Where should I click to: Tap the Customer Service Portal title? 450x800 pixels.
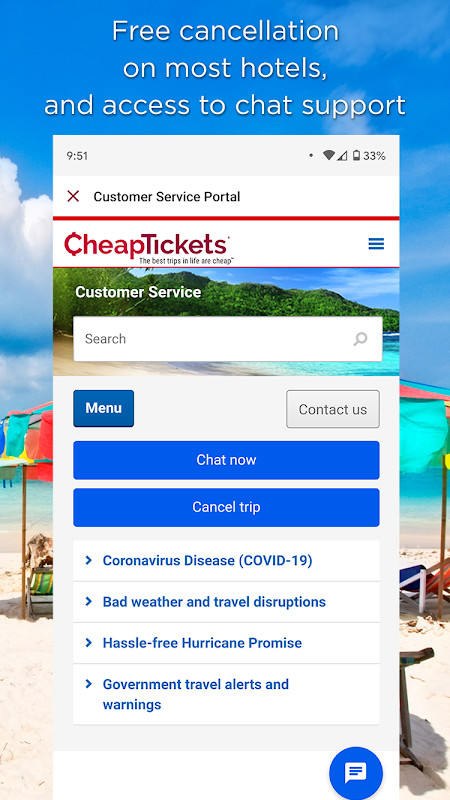[167, 196]
